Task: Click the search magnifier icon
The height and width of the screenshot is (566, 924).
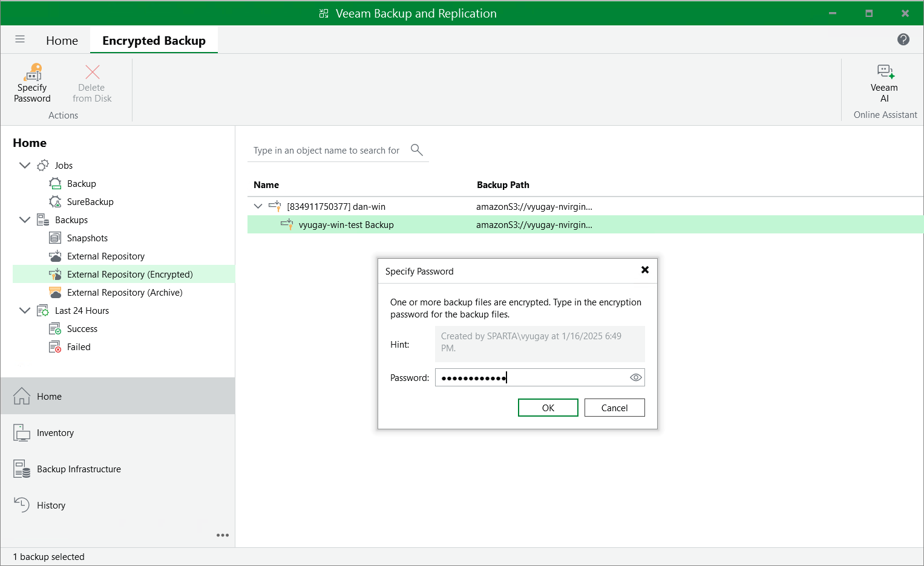Action: [x=416, y=149]
